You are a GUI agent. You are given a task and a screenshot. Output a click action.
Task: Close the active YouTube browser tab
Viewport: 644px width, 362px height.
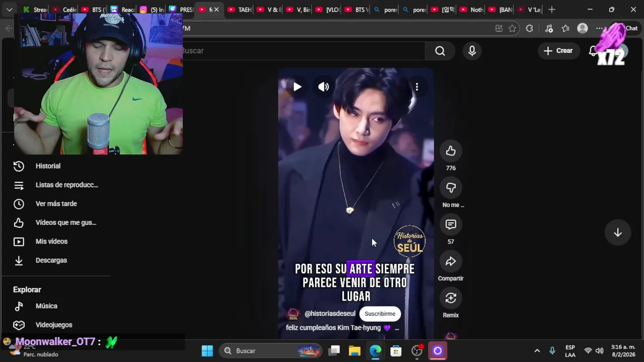[x=216, y=10]
